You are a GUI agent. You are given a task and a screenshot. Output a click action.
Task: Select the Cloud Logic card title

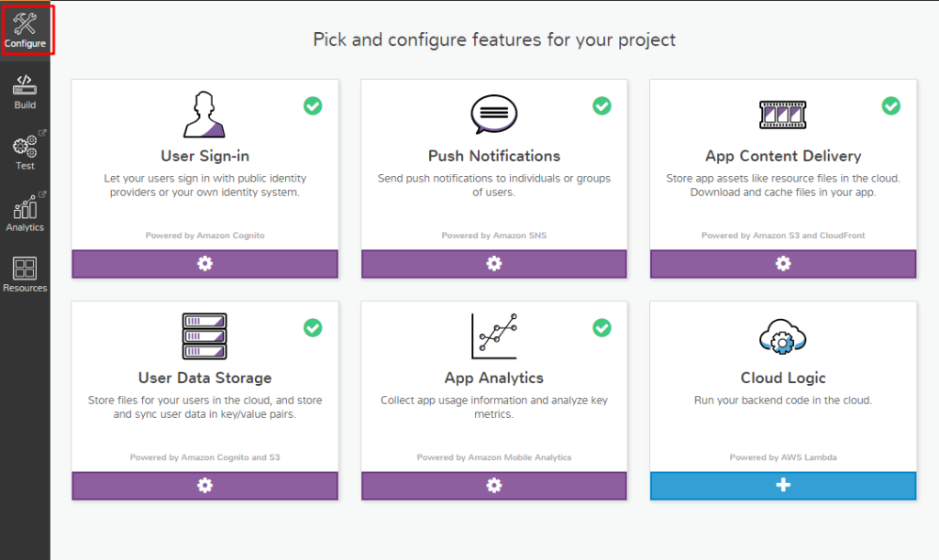coord(782,378)
